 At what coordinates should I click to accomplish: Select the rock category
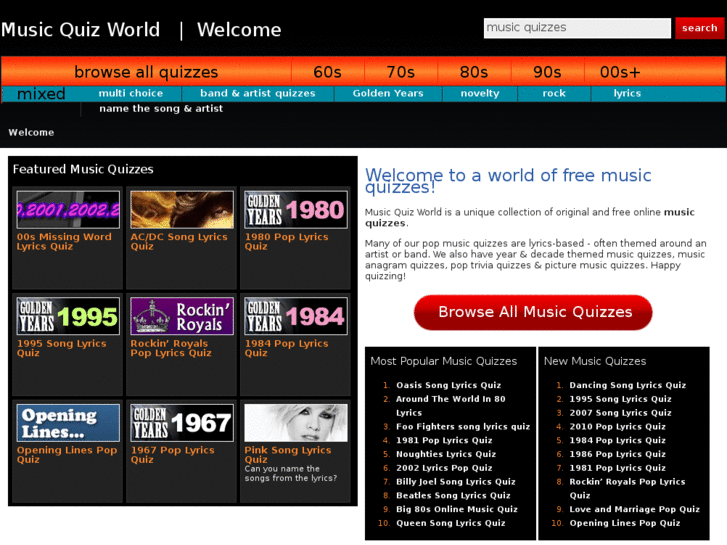click(554, 93)
